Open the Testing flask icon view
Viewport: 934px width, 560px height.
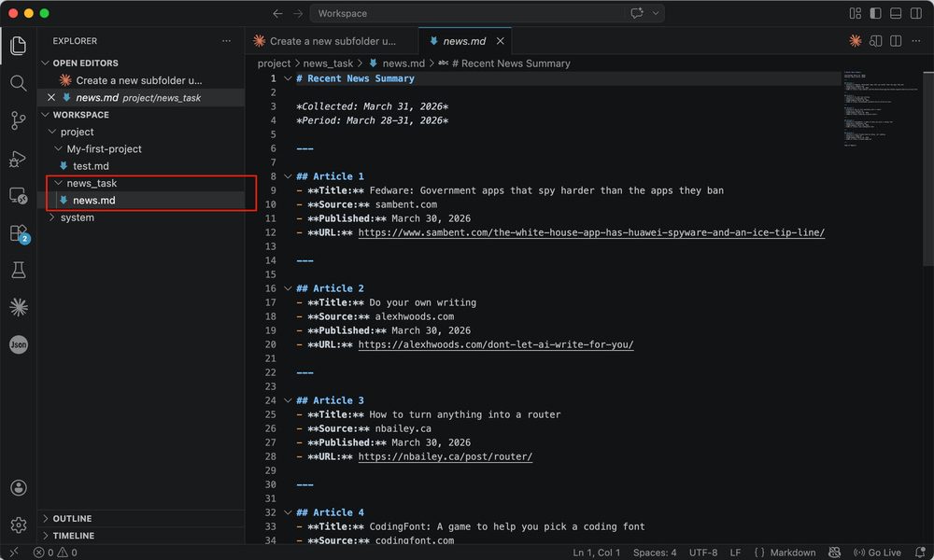click(x=18, y=270)
